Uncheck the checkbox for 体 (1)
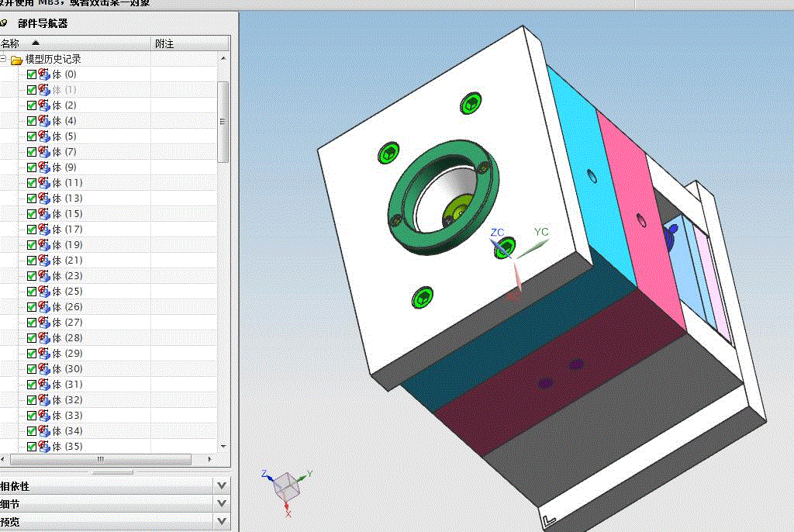Screen dimensions: 794x532 31,90
